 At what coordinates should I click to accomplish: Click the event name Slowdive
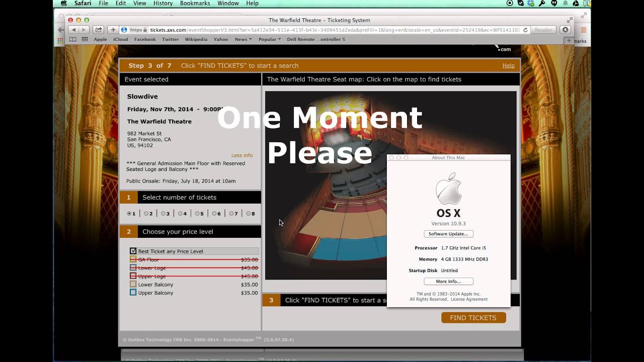click(142, 97)
